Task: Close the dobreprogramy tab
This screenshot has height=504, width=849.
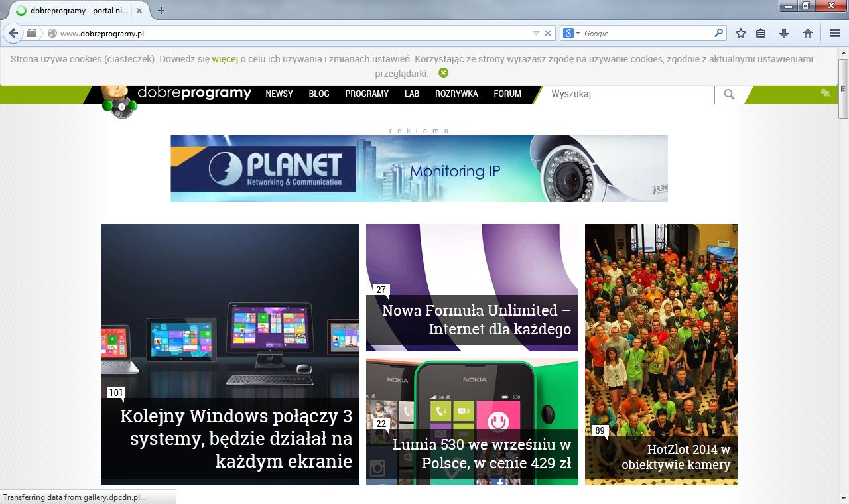Action: point(139,11)
